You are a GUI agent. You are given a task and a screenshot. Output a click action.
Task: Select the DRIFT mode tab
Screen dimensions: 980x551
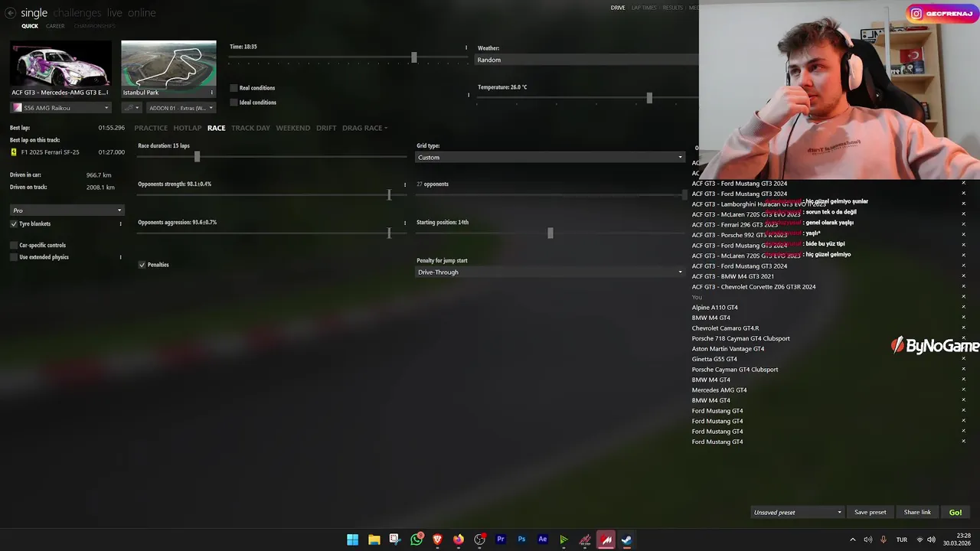point(326,128)
